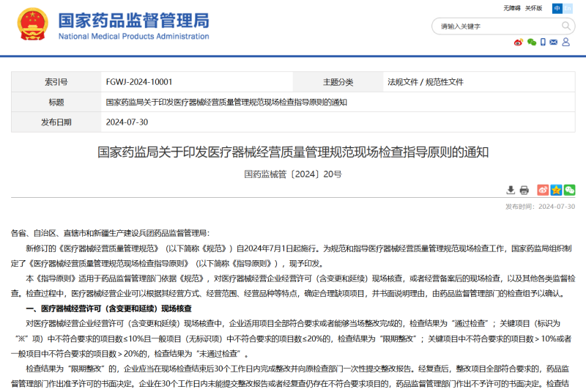Click the envelope mail icon
Image resolution: width=586 pixels, height=392 pixels.
tap(554, 42)
